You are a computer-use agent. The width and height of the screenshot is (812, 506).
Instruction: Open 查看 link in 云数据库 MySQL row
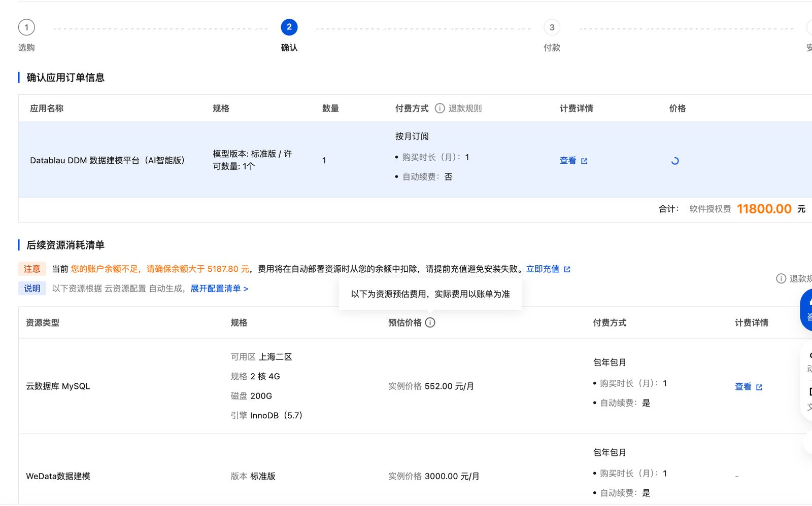pos(743,387)
